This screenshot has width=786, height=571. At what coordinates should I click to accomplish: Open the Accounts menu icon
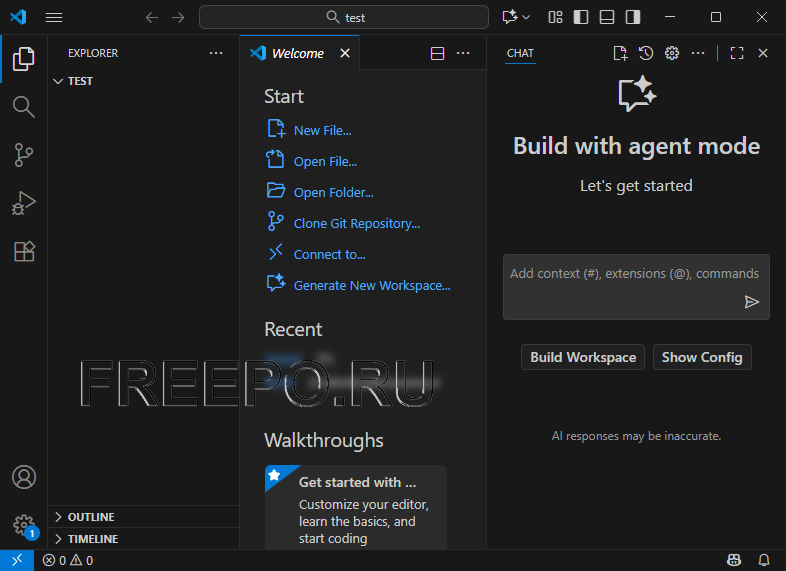point(24,477)
